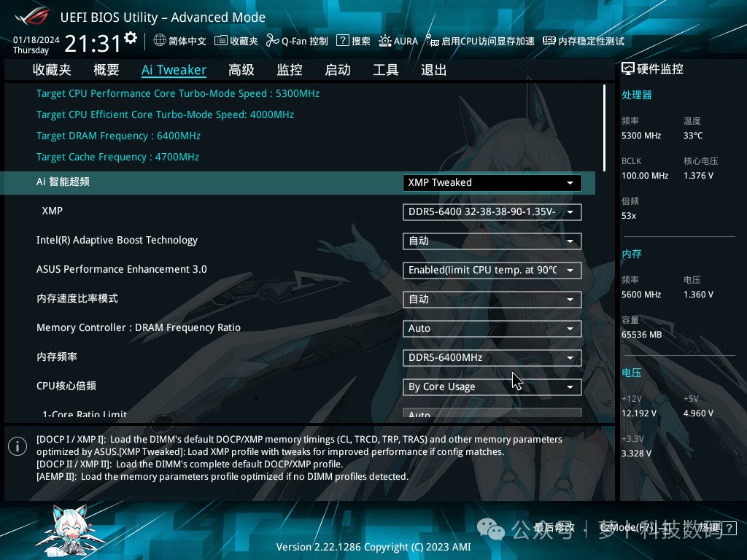This screenshot has height=560, width=747.
Task: Click the 65536 MB capacity value
Action: (x=642, y=335)
